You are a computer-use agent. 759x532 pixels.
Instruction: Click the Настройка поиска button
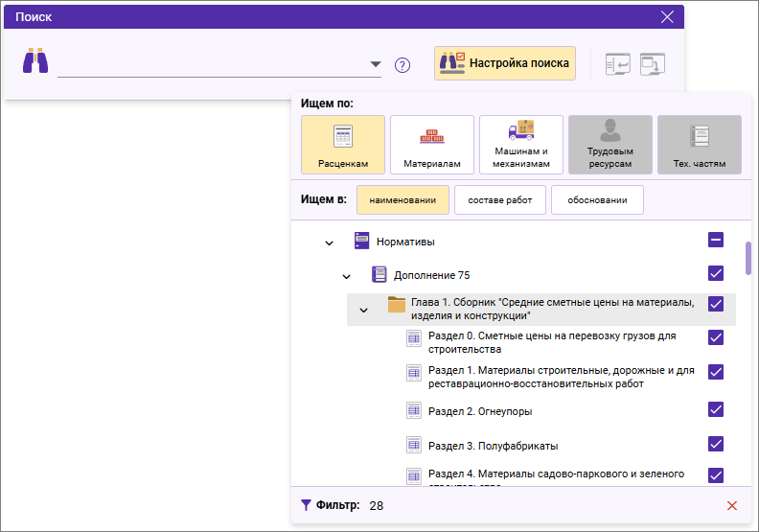(x=505, y=63)
